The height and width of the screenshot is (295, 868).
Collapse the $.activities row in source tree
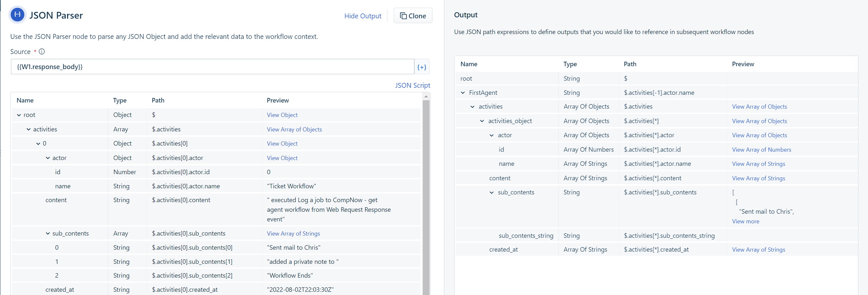(28, 130)
